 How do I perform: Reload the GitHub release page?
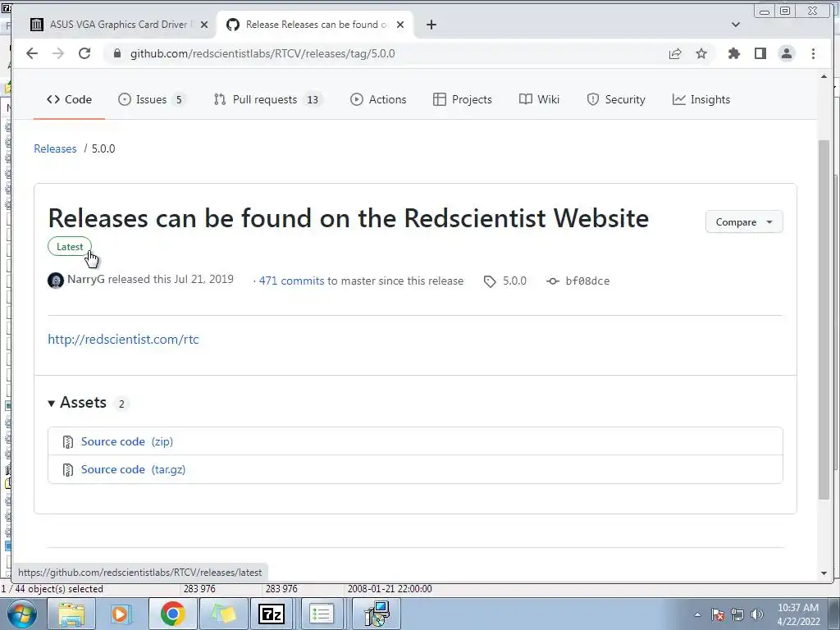[84, 53]
